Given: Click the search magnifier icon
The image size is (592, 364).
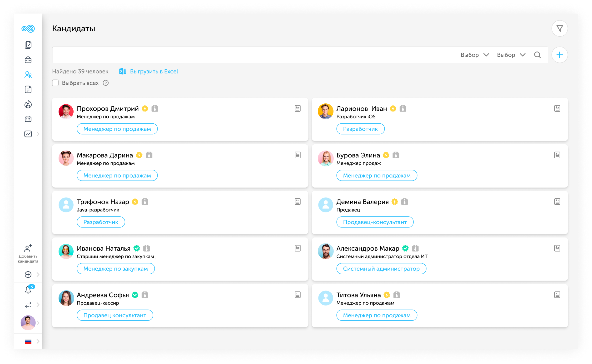Looking at the screenshot, I should click(537, 55).
